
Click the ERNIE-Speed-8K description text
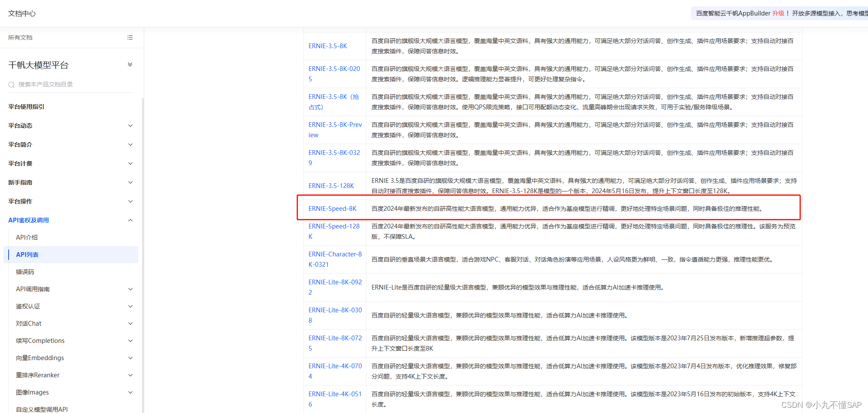pyautogui.click(x=568, y=209)
